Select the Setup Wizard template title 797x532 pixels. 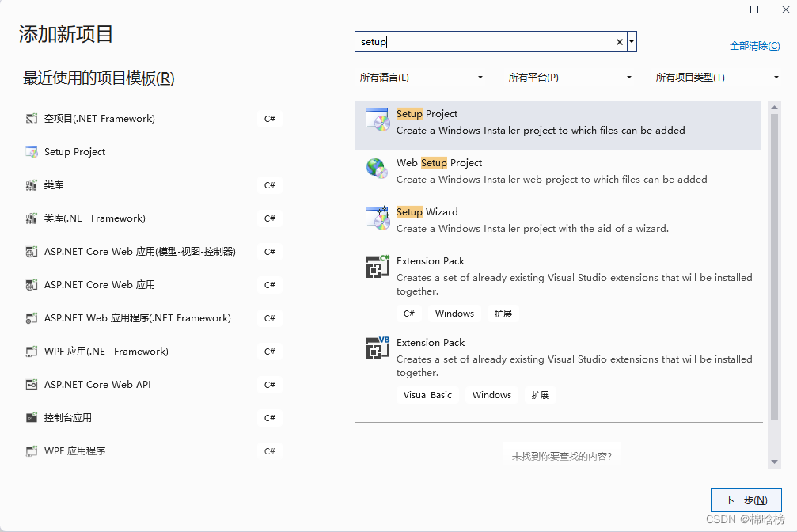pyautogui.click(x=427, y=212)
